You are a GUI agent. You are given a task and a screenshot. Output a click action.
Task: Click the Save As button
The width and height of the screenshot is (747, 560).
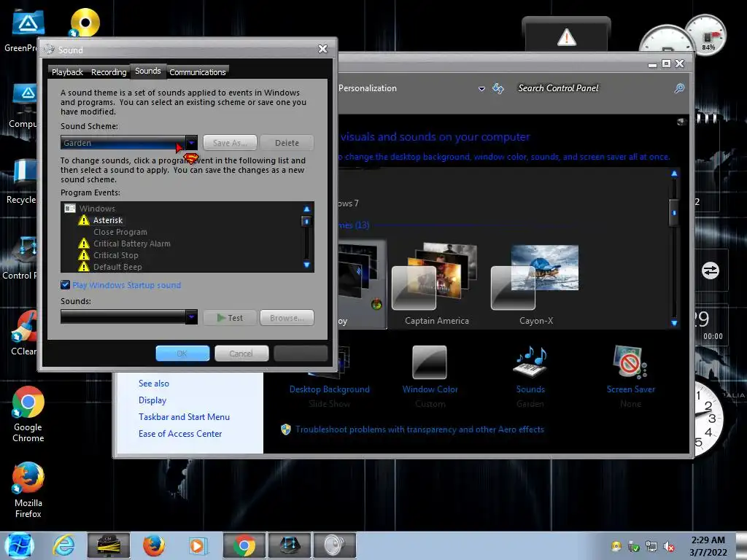click(230, 143)
